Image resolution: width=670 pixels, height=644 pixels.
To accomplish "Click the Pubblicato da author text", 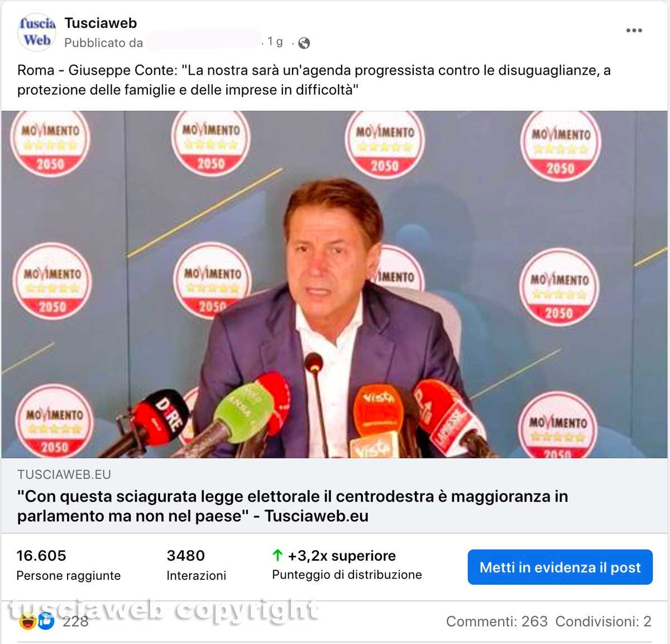I will [x=103, y=43].
